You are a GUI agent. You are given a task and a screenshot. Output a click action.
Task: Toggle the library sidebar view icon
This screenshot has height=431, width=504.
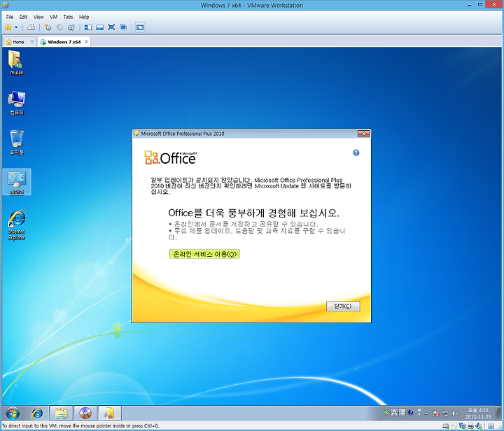[87, 27]
